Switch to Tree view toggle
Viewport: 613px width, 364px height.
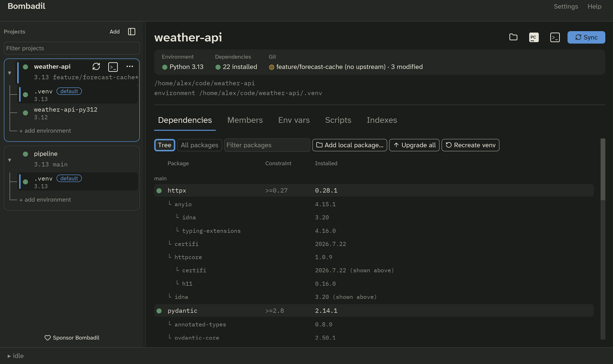(x=165, y=145)
